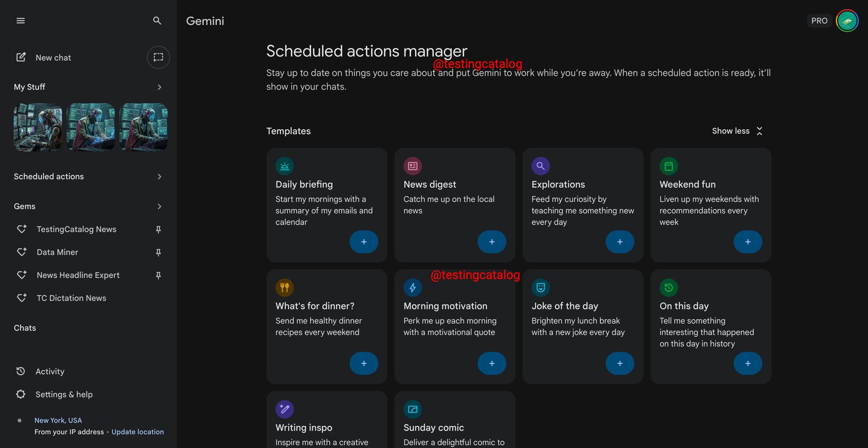Open the hamburger main menu

[x=20, y=21]
